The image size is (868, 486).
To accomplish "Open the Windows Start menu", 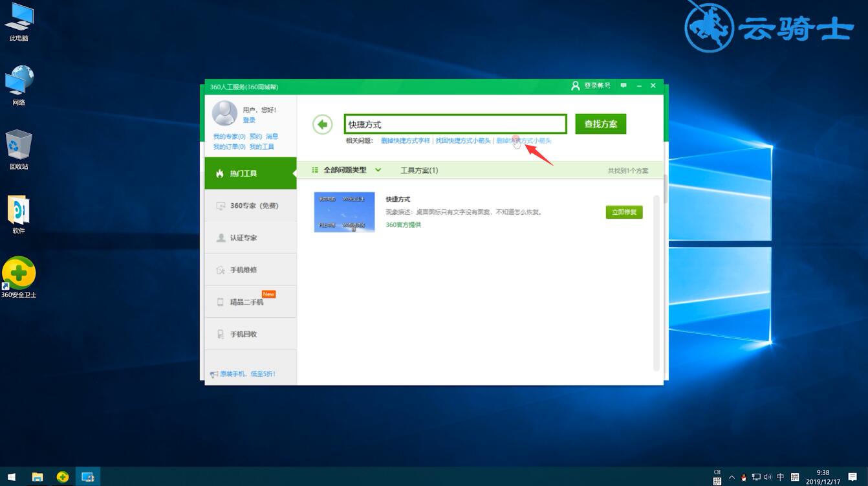I will 11,477.
